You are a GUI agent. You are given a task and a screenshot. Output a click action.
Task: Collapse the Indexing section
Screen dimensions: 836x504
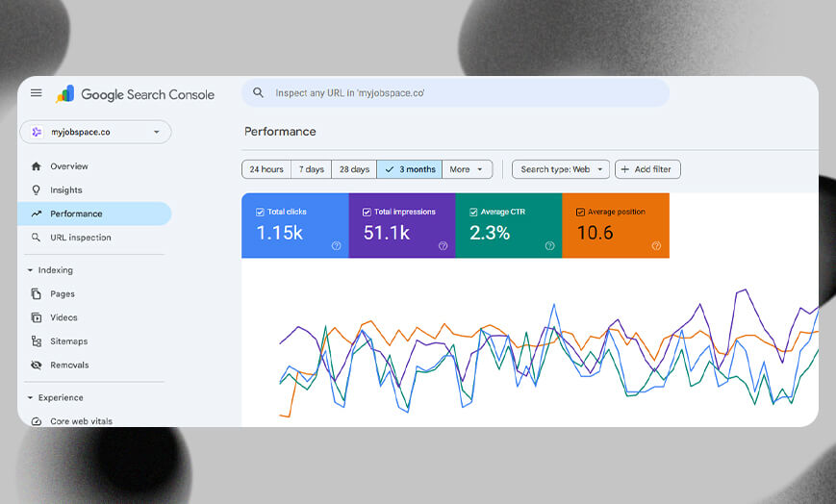30,270
